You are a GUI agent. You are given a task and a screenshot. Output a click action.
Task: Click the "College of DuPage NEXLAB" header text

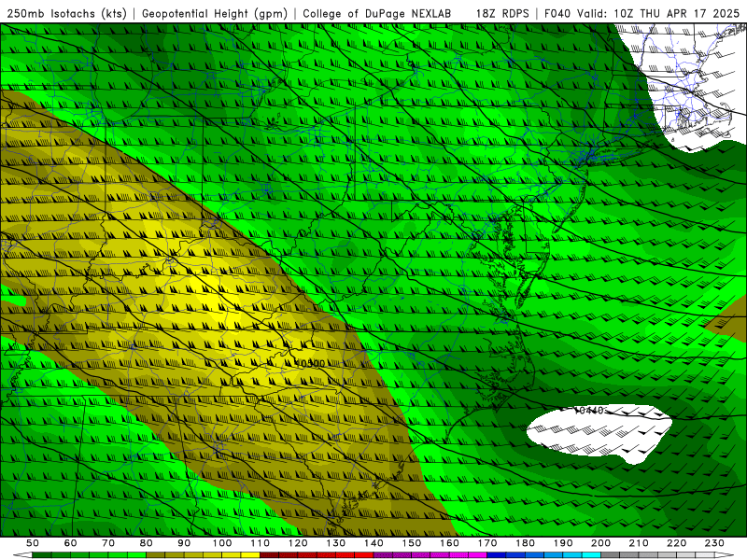point(377,14)
